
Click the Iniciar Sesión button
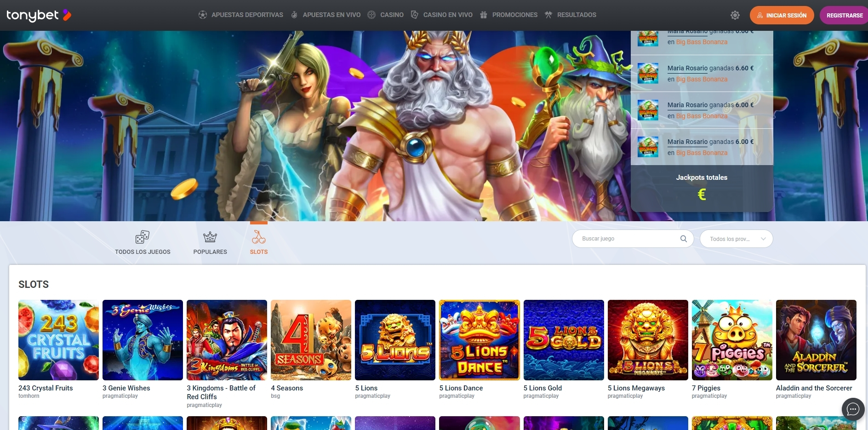click(x=782, y=15)
